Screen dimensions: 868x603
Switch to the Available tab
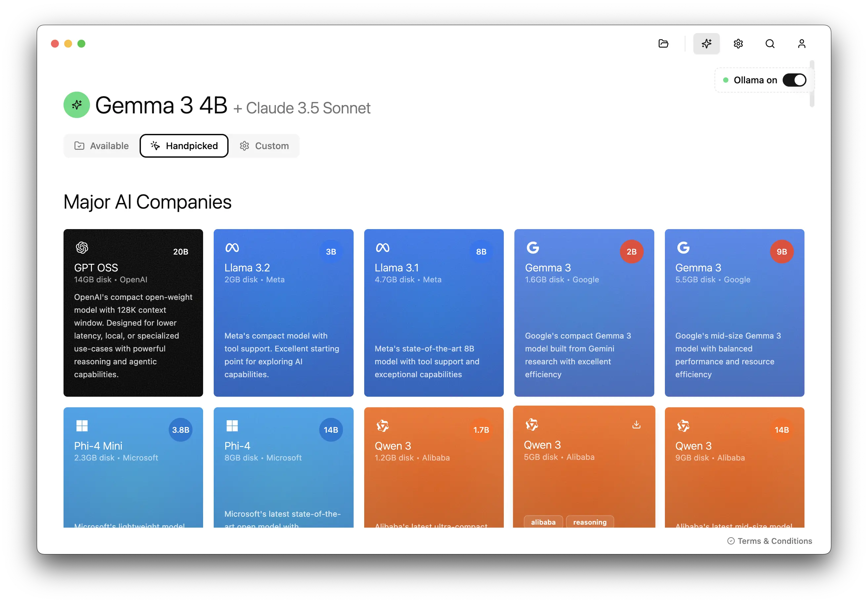102,146
